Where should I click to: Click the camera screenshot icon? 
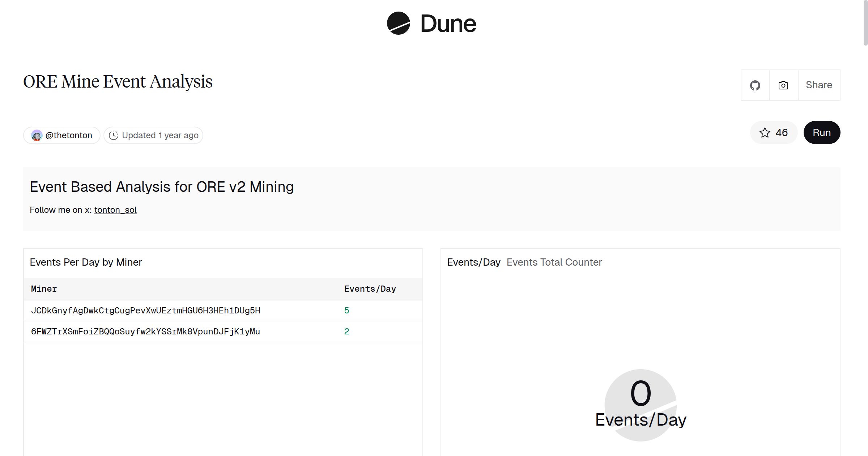[783, 85]
